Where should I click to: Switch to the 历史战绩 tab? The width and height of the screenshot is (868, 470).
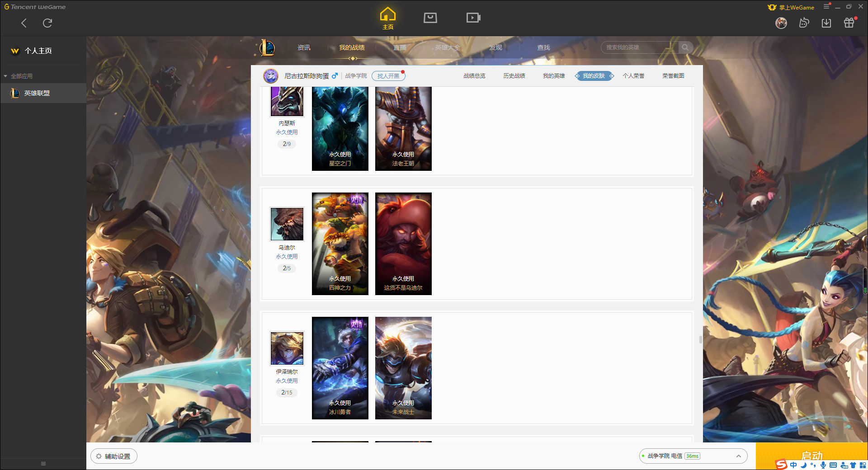514,76
